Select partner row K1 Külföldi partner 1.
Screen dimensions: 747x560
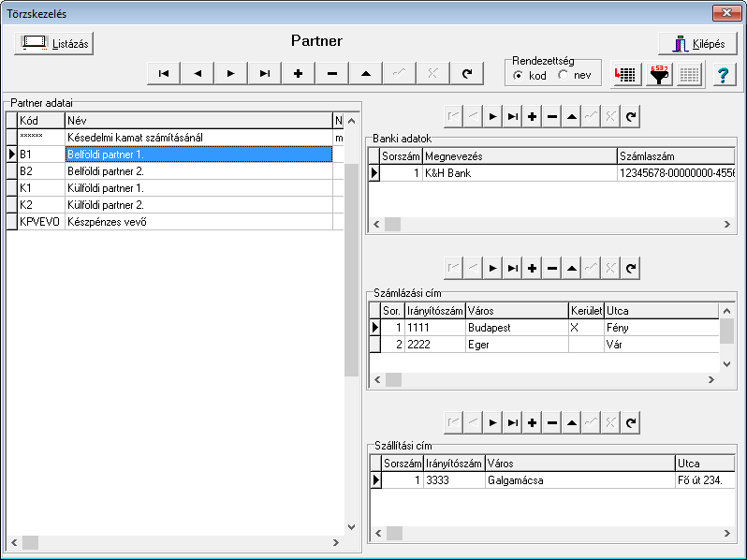175,188
